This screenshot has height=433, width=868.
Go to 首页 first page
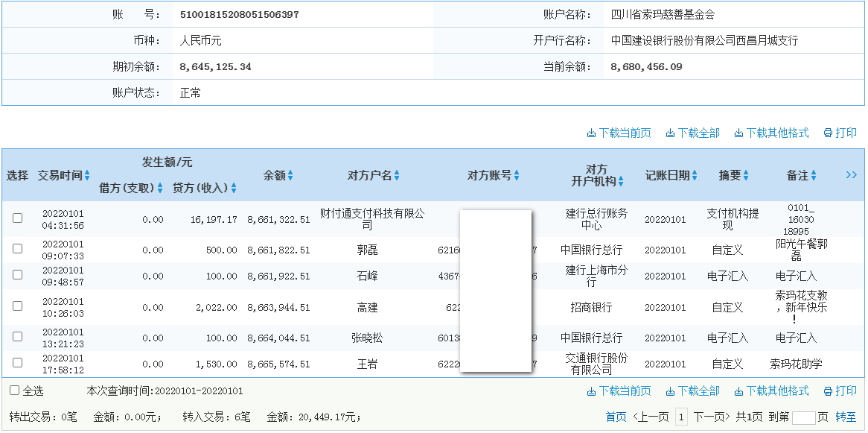click(x=616, y=417)
